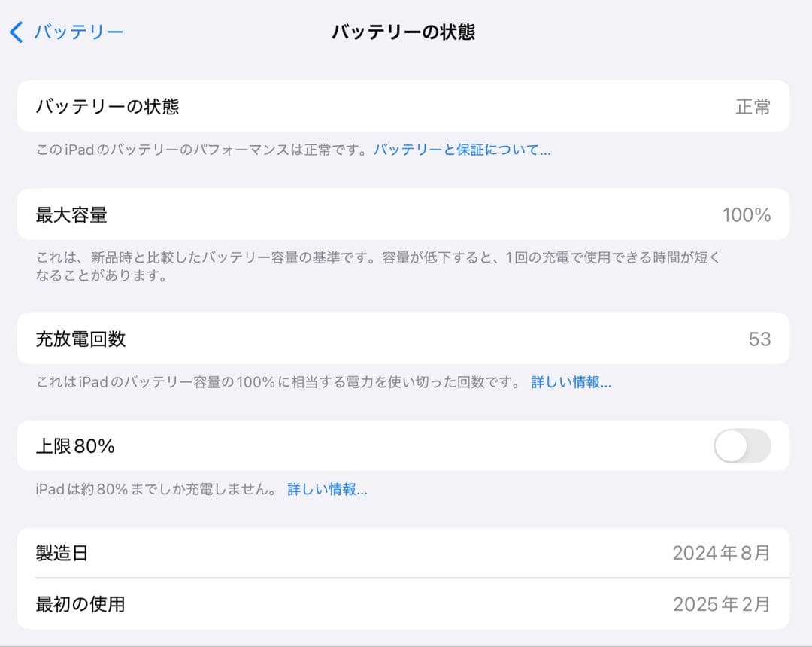Select the 最大容量 capacity row
The width and height of the screenshot is (812, 647).
pyautogui.click(x=406, y=215)
